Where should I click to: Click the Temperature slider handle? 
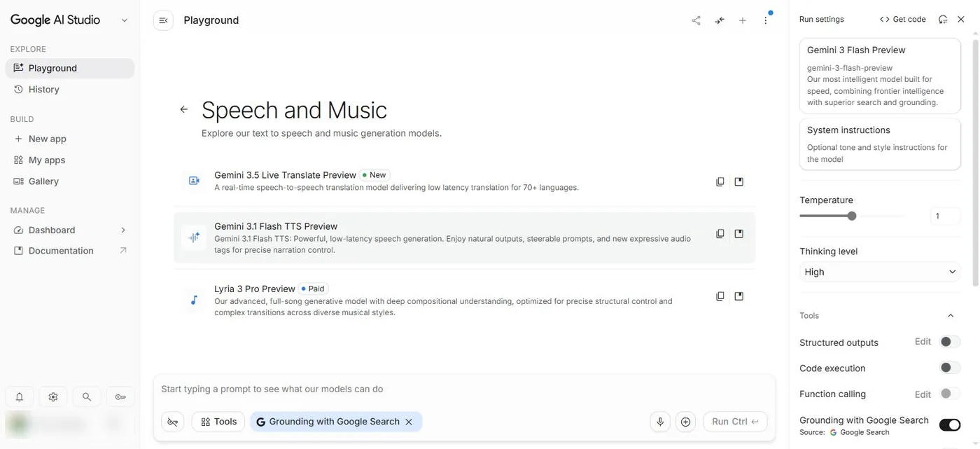pyautogui.click(x=852, y=216)
